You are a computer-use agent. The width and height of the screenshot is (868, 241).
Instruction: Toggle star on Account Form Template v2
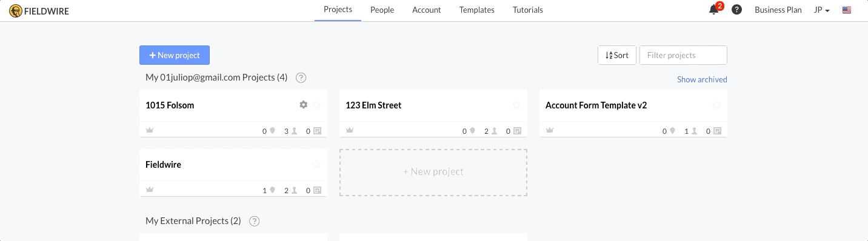[x=716, y=105]
